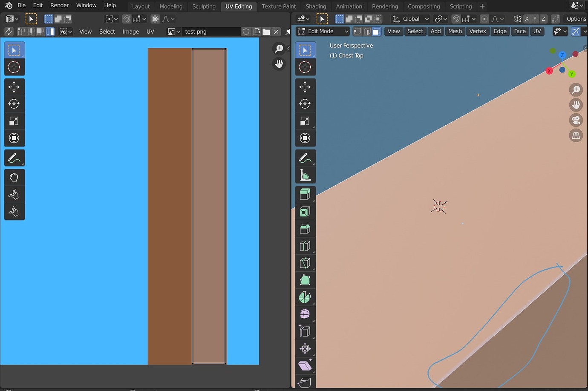This screenshot has width=588, height=391.
Task: Select the Rotate tool in UV editor
Action: coord(14,104)
